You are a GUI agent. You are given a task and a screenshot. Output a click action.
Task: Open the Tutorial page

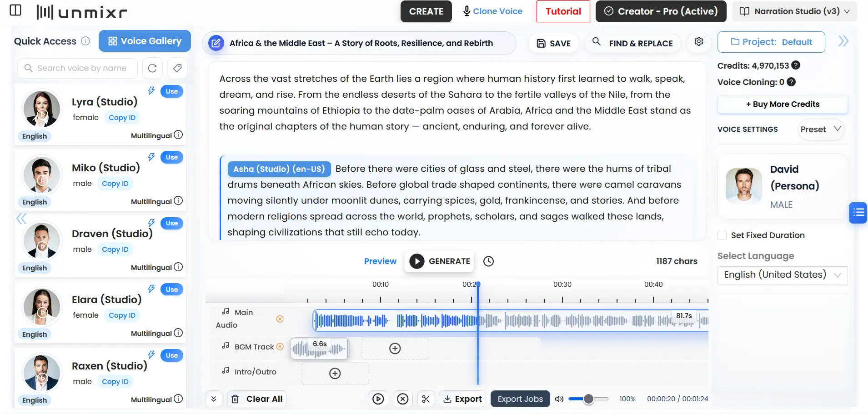563,11
